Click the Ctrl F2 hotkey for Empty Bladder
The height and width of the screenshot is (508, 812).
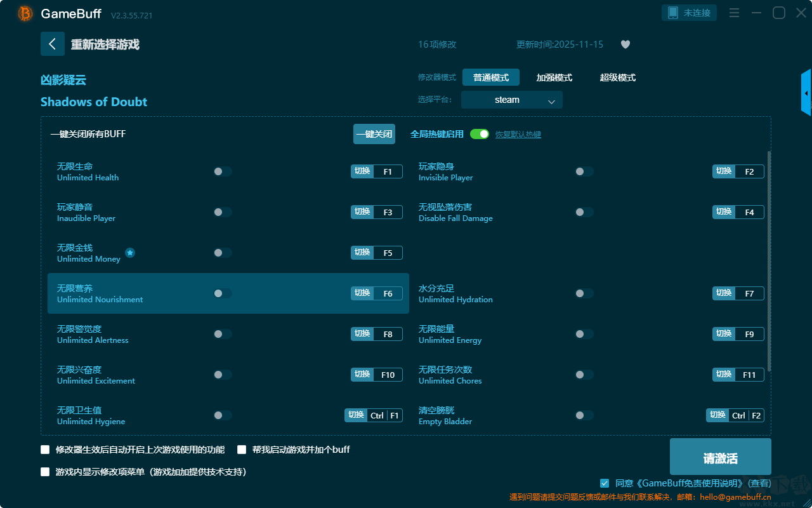tap(746, 415)
